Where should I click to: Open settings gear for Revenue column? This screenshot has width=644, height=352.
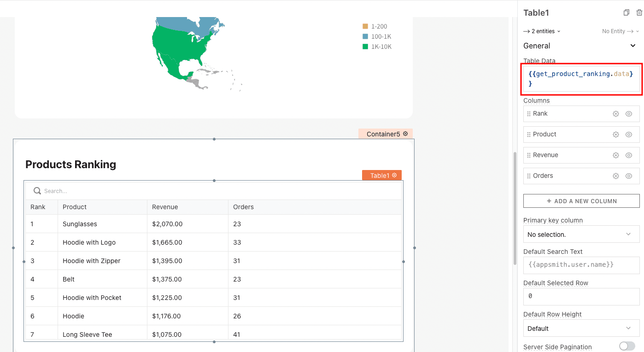coord(615,155)
